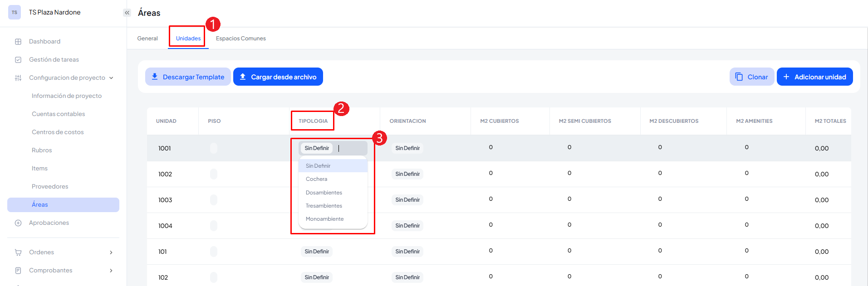Open Cuentas contables in the sidebar
The width and height of the screenshot is (868, 286).
click(x=58, y=114)
